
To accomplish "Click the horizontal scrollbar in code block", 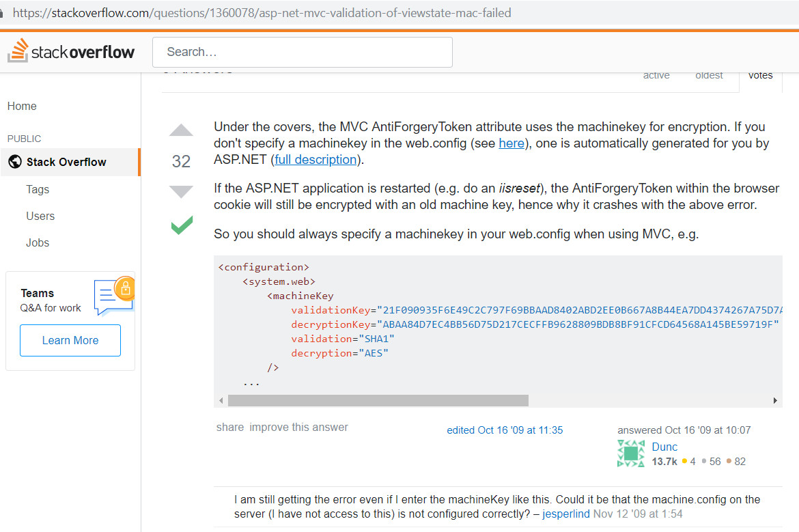I will tap(378, 400).
